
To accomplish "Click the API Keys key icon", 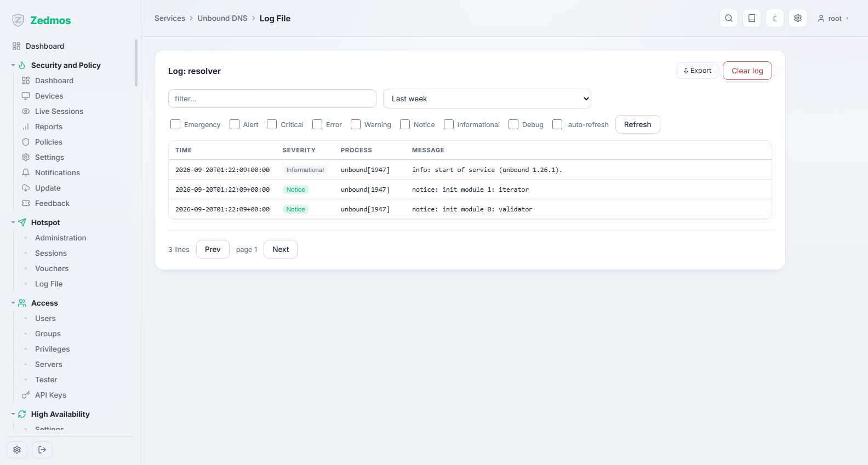I will click(26, 395).
